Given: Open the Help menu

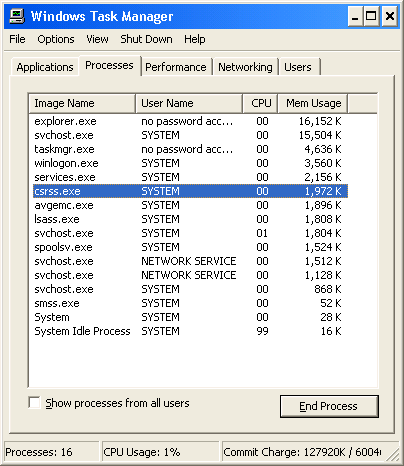Looking at the screenshot, I should [195, 39].
